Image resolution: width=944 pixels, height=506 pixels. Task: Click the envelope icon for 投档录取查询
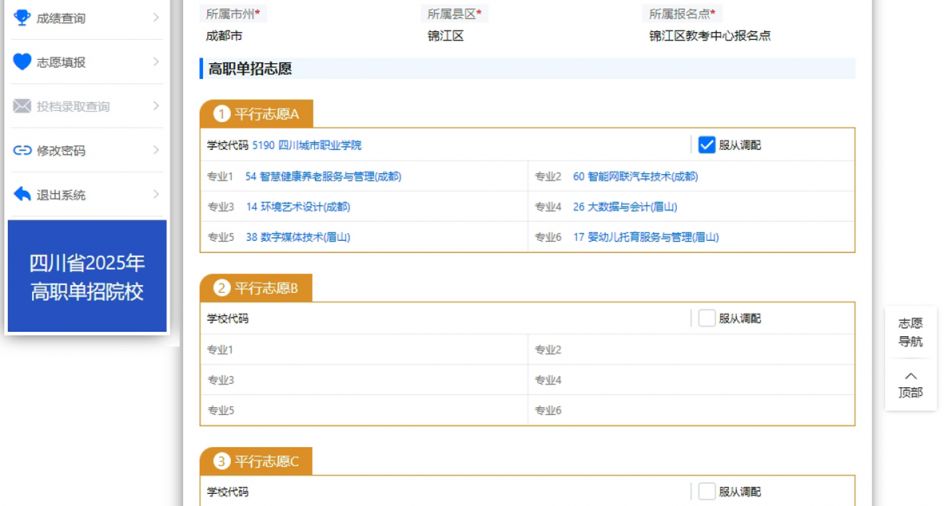point(22,106)
